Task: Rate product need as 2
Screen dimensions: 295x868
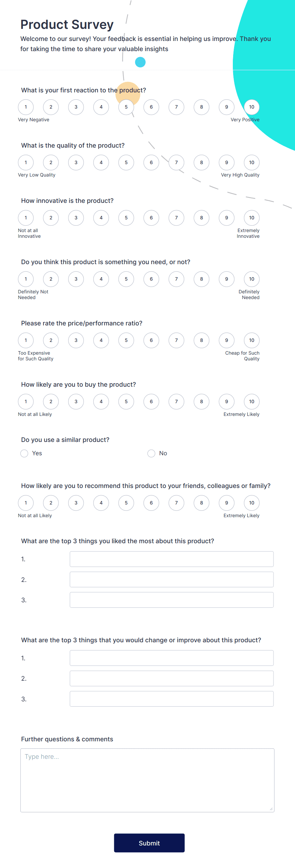Action: (x=51, y=279)
